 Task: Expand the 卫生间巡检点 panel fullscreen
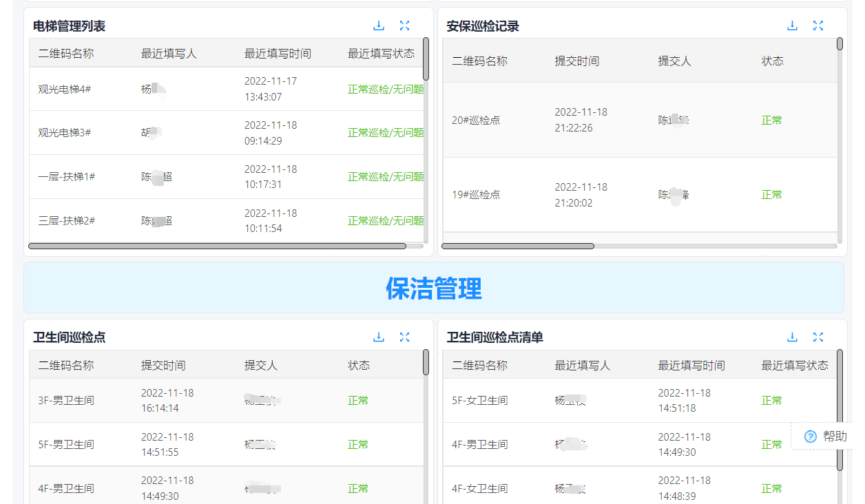click(405, 337)
